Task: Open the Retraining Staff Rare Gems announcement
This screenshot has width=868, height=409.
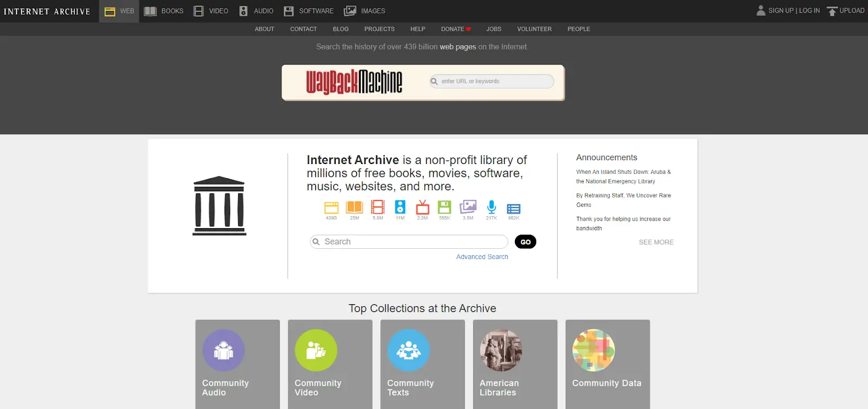Action: [x=624, y=200]
